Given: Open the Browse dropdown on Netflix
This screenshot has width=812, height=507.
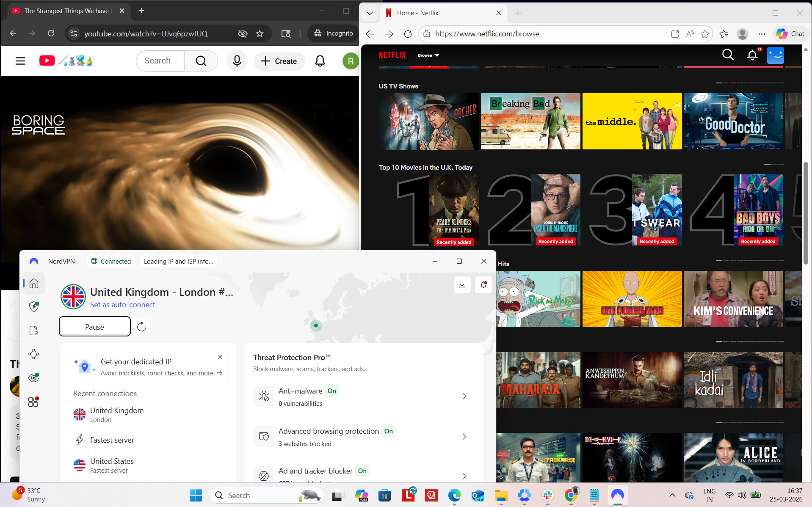Looking at the screenshot, I should click(428, 55).
